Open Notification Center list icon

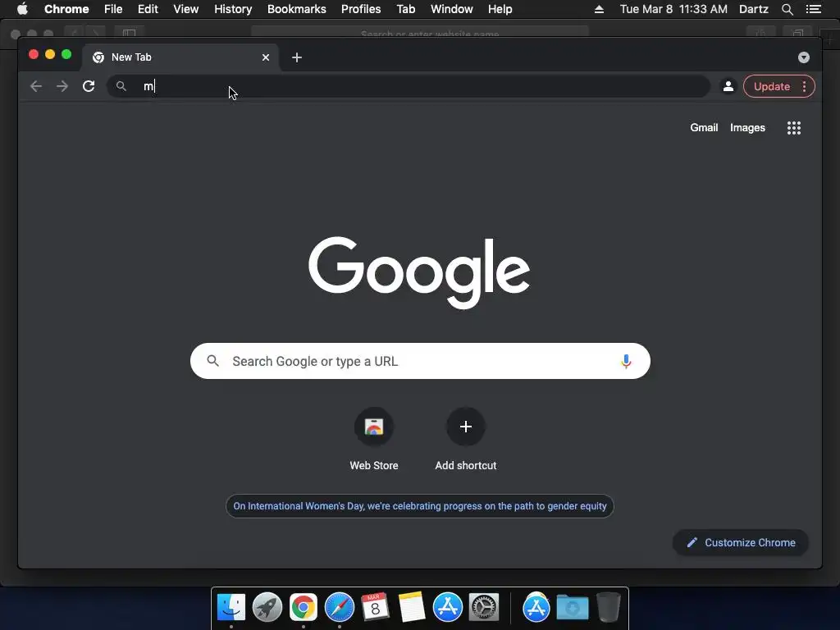coord(813,9)
